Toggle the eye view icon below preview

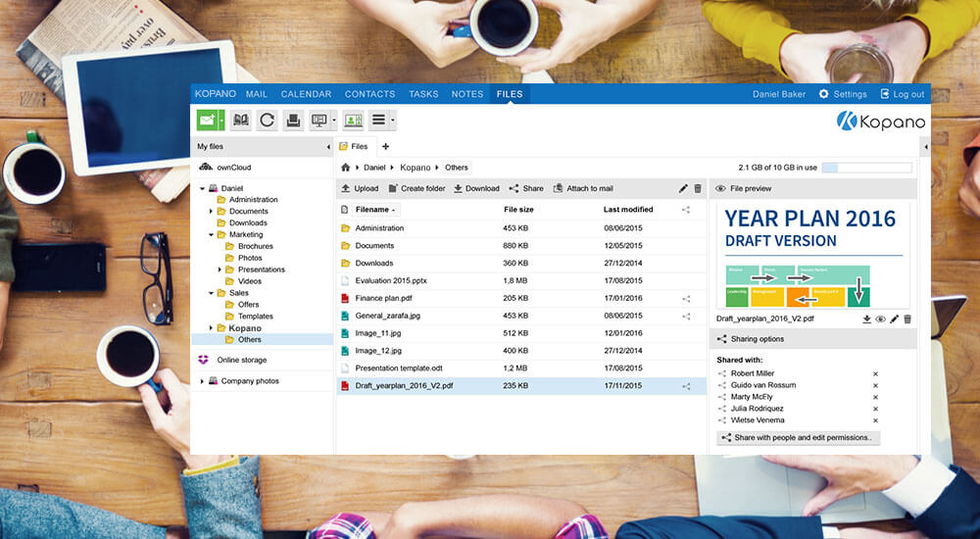click(881, 318)
